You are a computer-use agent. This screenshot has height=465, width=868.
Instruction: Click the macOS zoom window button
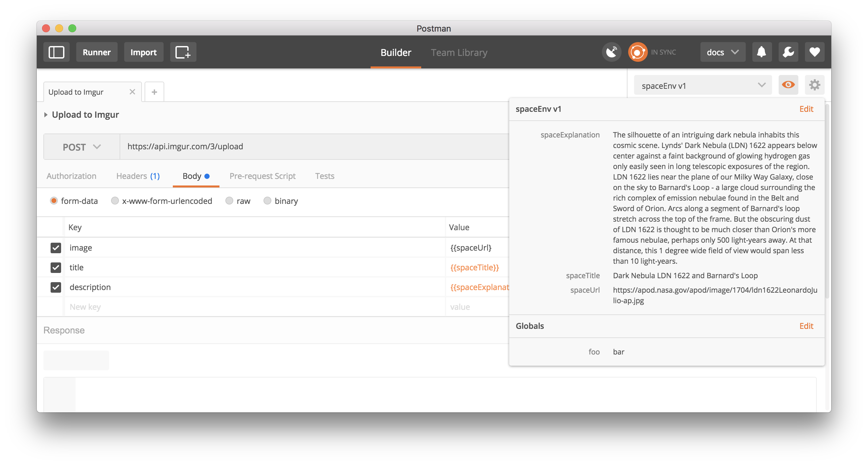pyautogui.click(x=73, y=28)
